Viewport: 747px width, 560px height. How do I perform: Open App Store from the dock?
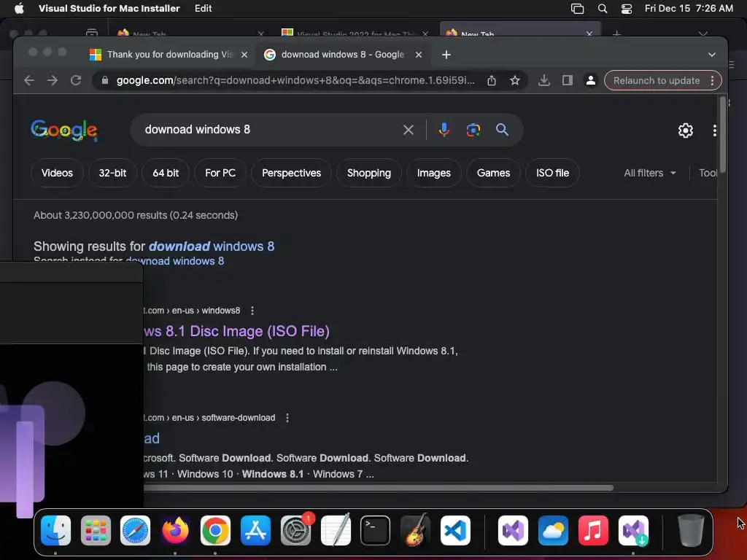click(256, 531)
